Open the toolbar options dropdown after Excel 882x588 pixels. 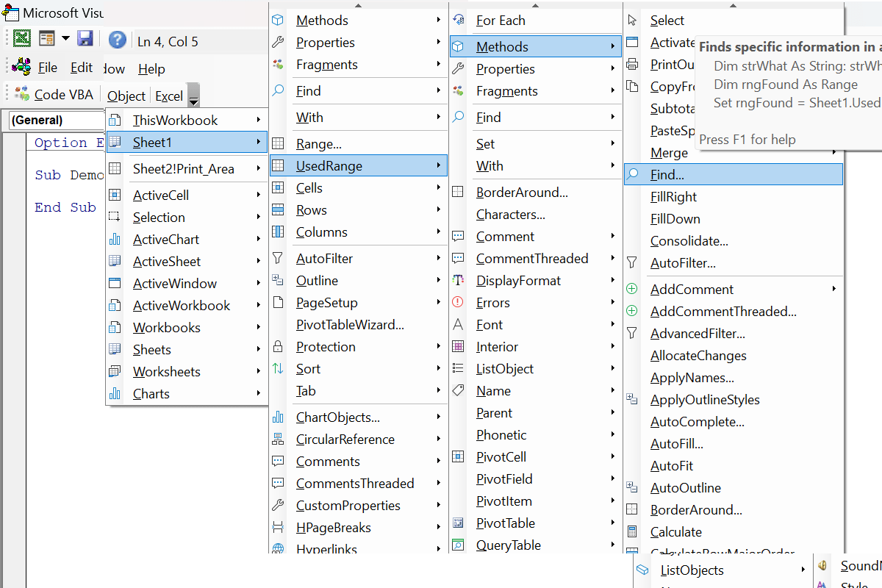[x=193, y=96]
